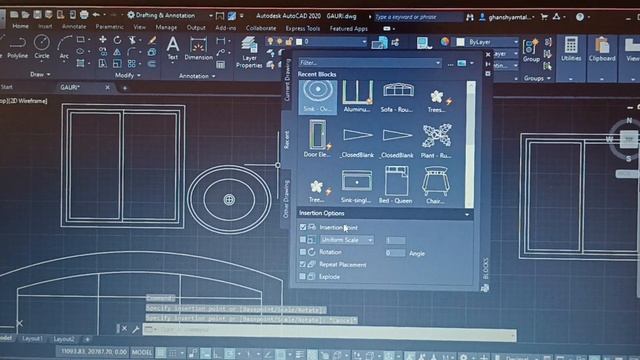Open the Utilities panel
The height and width of the screenshot is (360, 640).
pos(571,49)
